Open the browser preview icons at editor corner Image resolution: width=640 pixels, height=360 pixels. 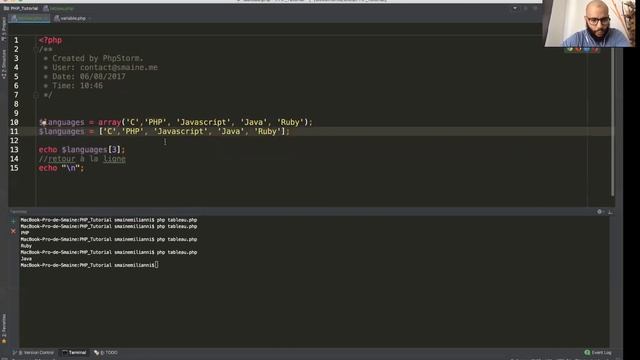point(582,50)
